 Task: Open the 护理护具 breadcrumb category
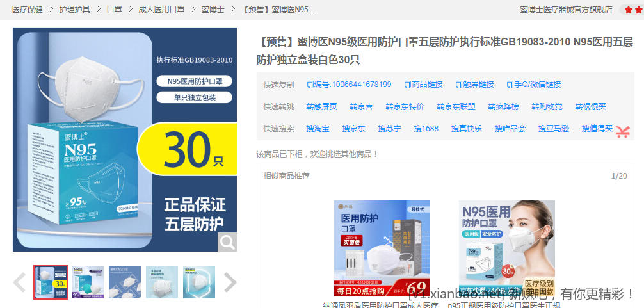click(x=75, y=10)
